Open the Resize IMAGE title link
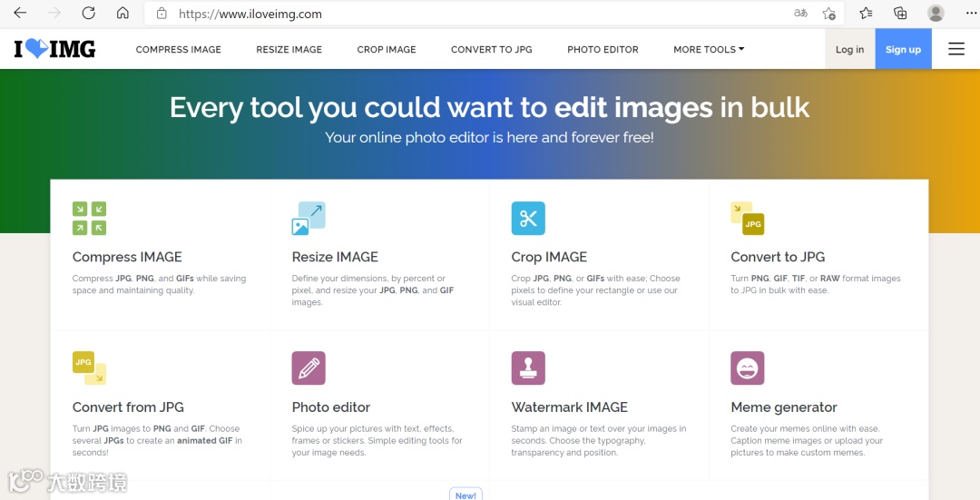 (335, 257)
